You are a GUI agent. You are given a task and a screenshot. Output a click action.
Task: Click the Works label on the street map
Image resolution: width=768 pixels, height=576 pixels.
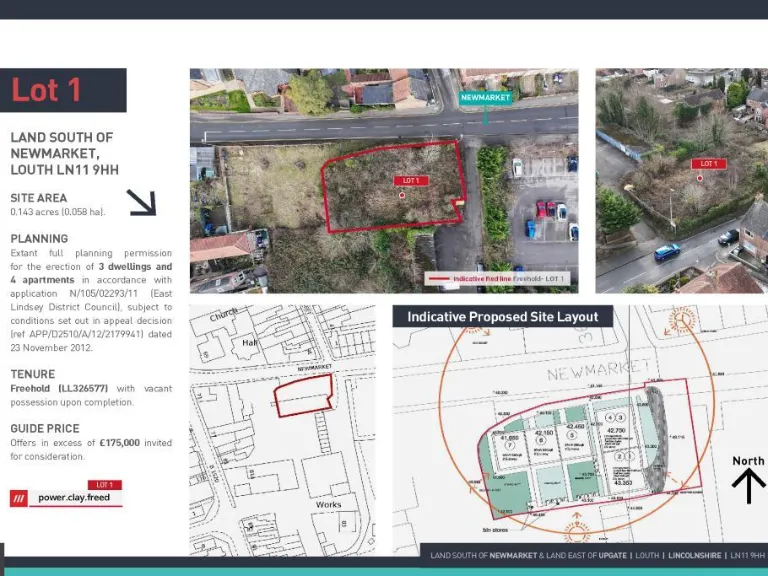(x=328, y=505)
